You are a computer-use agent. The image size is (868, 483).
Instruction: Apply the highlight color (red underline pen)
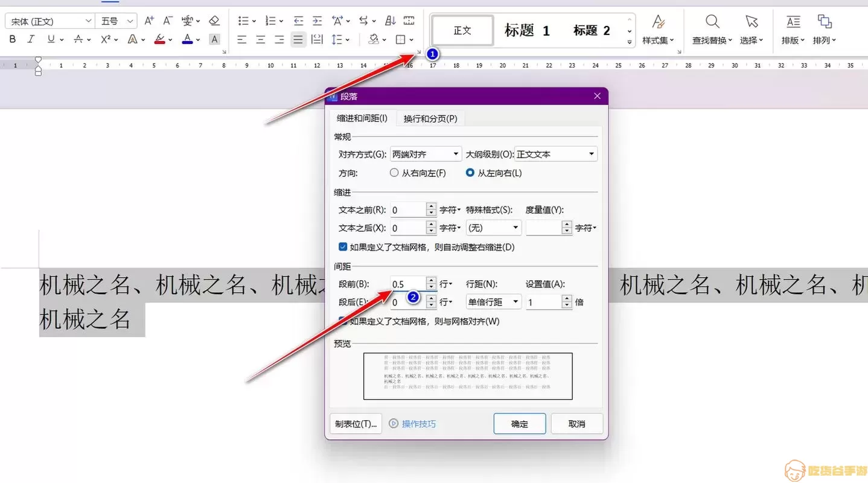tap(159, 40)
